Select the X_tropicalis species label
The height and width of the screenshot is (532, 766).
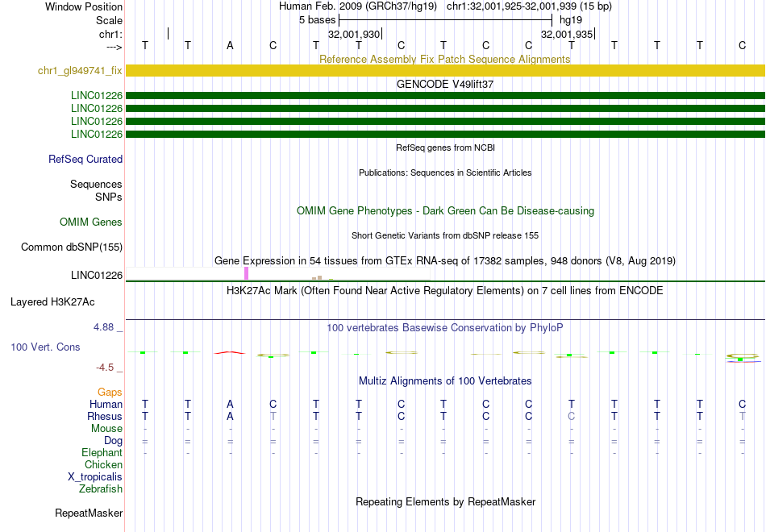click(95, 477)
